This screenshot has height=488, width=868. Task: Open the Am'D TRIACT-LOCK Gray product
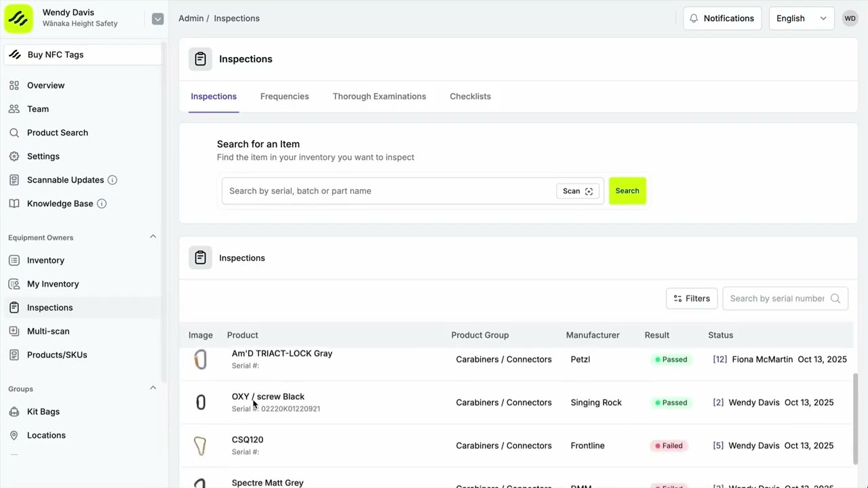point(282,353)
